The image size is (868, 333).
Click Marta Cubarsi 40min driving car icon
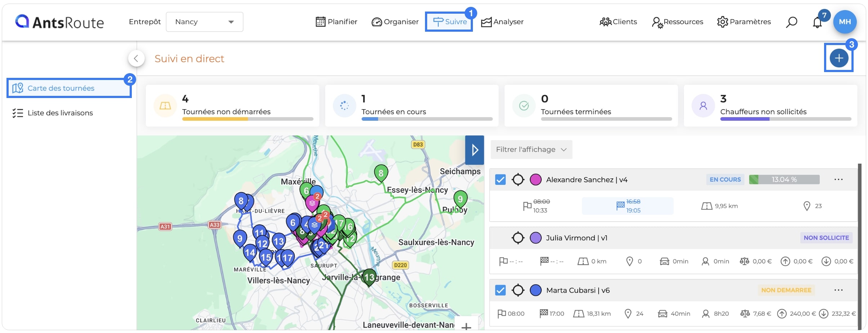tap(662, 314)
